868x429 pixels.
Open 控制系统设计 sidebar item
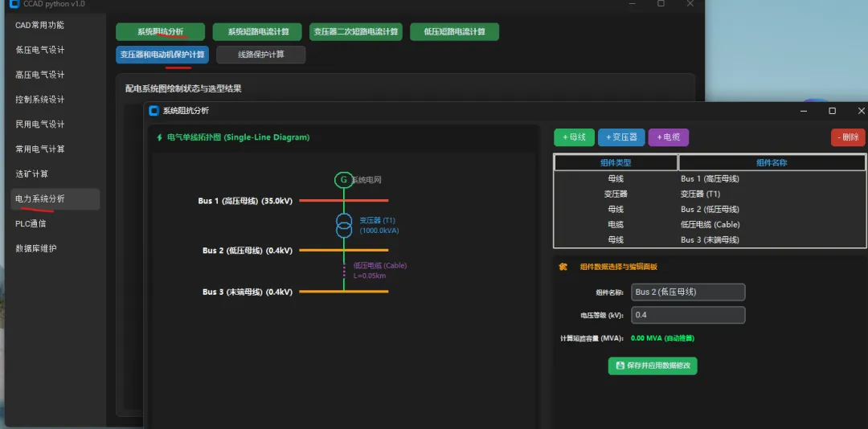click(40, 100)
